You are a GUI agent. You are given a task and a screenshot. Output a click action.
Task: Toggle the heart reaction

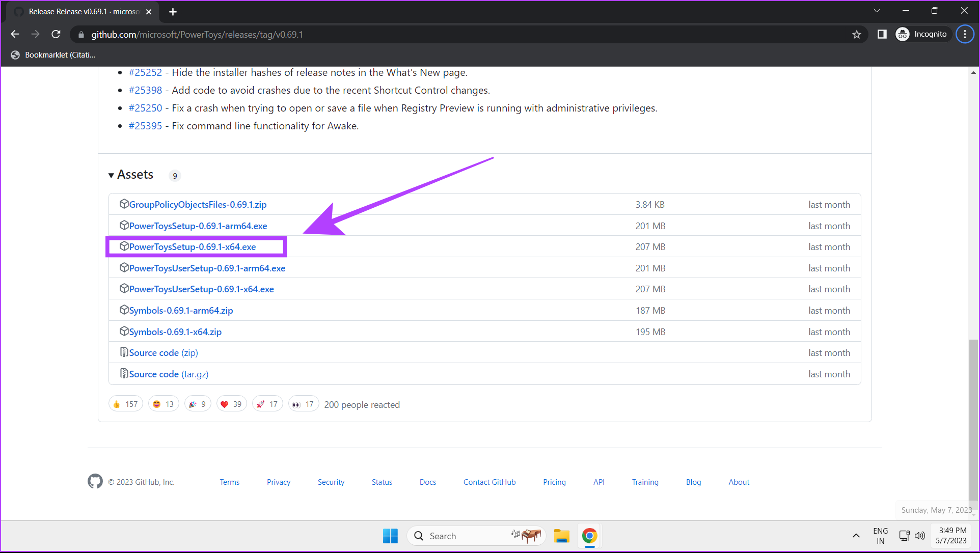pos(231,403)
